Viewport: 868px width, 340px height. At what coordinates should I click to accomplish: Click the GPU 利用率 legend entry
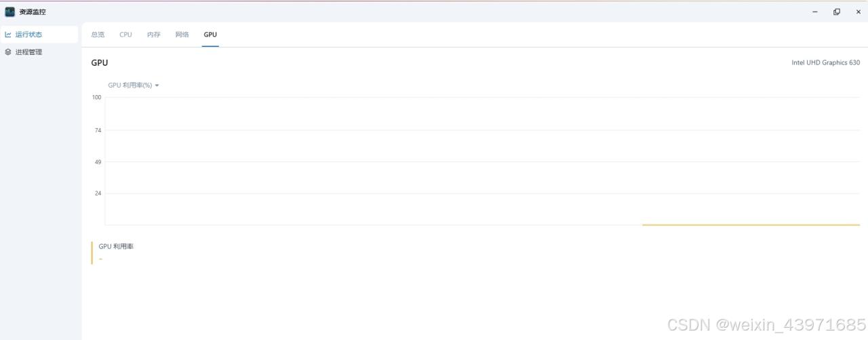(116, 246)
